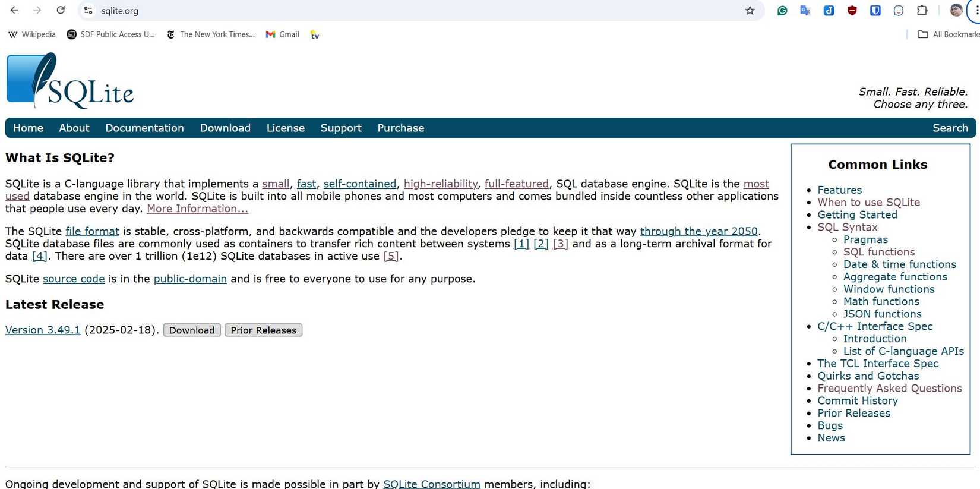Open 'When to use SQLite' link
Viewport: 980px width, 489px height.
pyautogui.click(x=869, y=202)
